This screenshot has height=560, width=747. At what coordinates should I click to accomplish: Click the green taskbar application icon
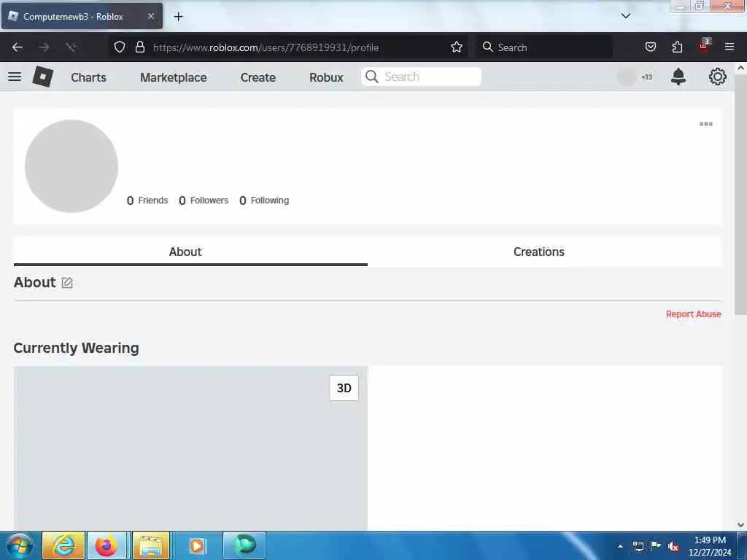coord(244,545)
